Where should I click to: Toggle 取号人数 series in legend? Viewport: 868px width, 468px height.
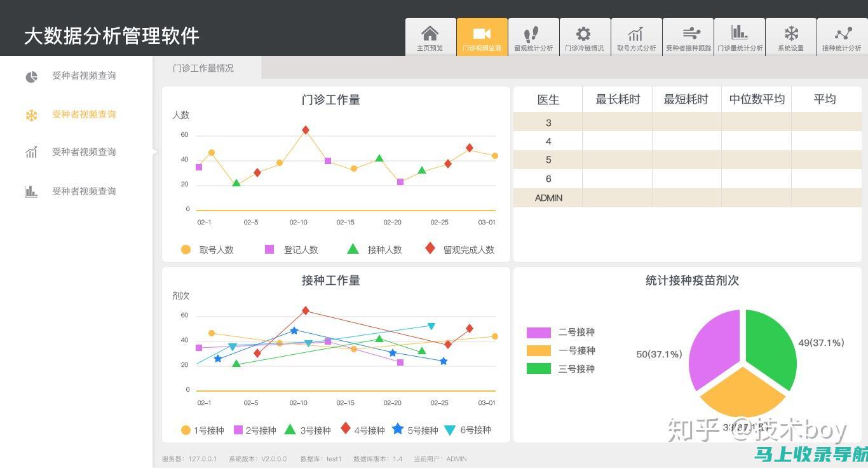(x=207, y=250)
